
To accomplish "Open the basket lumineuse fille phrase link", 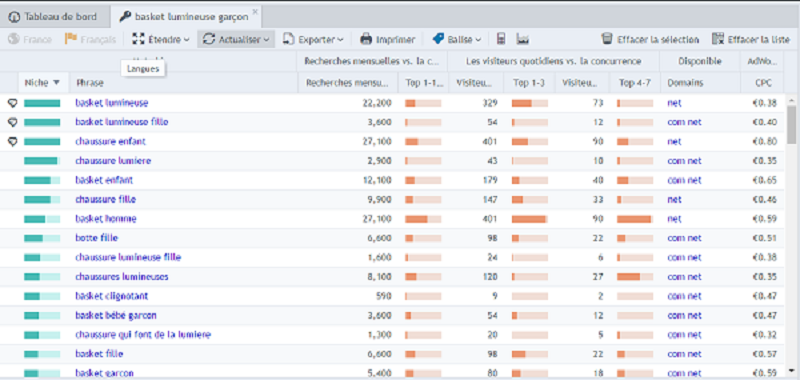I will tap(121, 122).
